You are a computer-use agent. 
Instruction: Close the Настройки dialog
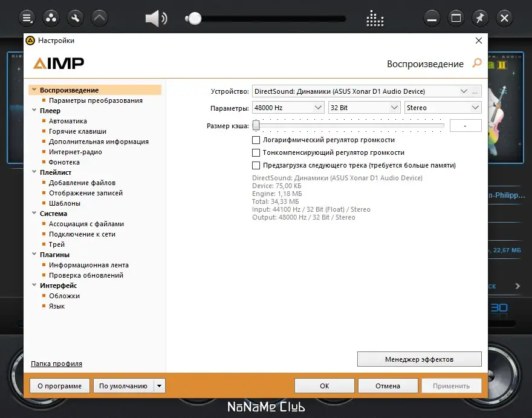(x=479, y=41)
